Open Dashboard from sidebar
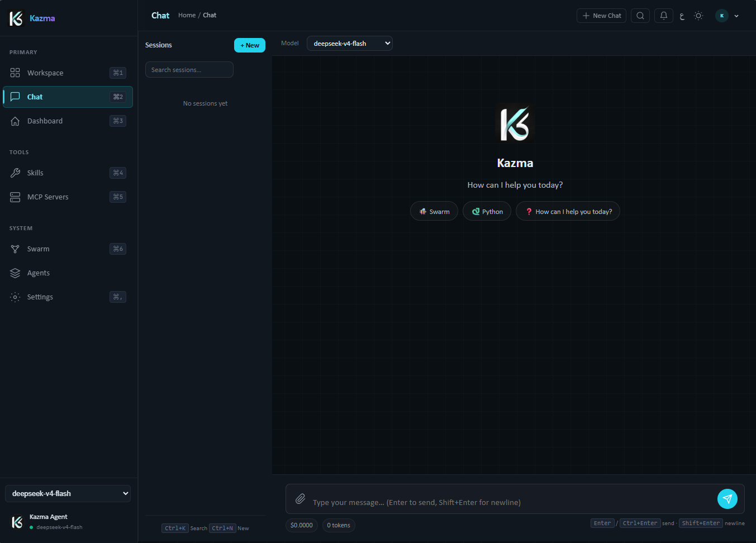Image resolution: width=756 pixels, height=543 pixels. 68,121
